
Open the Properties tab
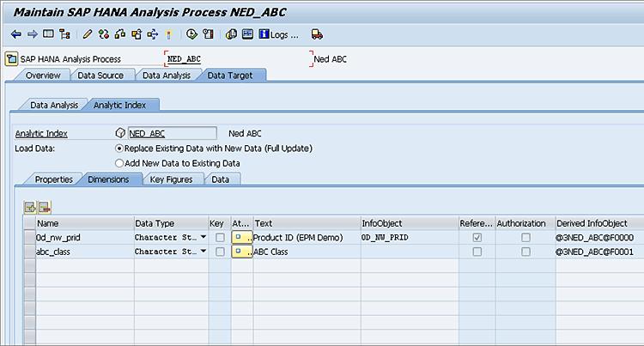(x=53, y=179)
